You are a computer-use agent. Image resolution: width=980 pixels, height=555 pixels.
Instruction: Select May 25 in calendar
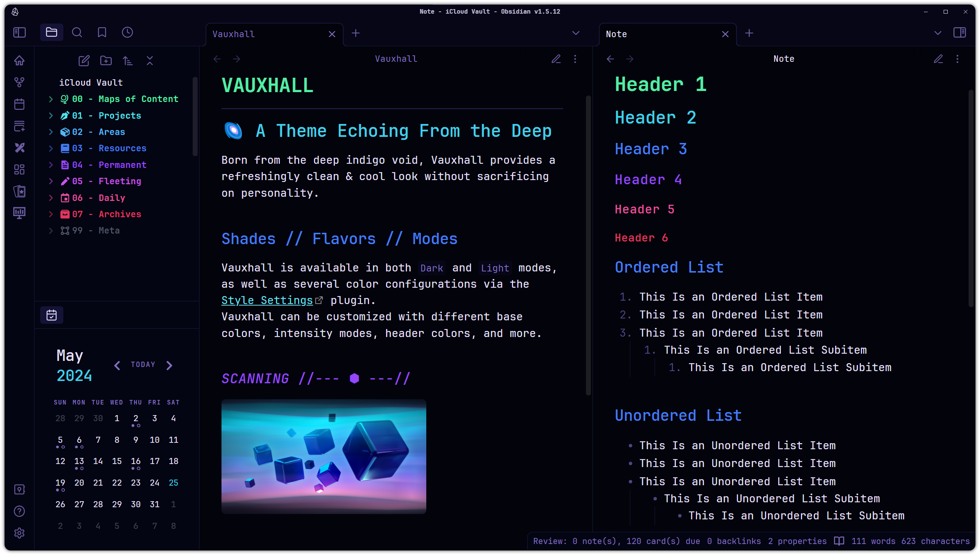coord(173,483)
